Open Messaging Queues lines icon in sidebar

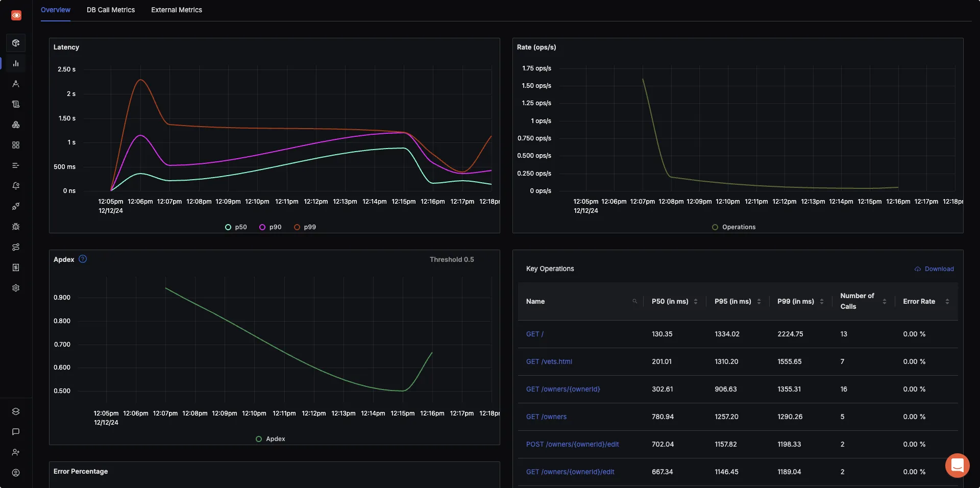coord(16,165)
